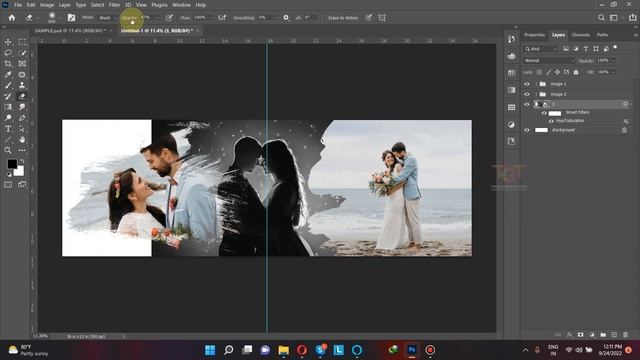This screenshot has width=640, height=360.
Task: Select the Dodge tool
Action: [x=8, y=118]
